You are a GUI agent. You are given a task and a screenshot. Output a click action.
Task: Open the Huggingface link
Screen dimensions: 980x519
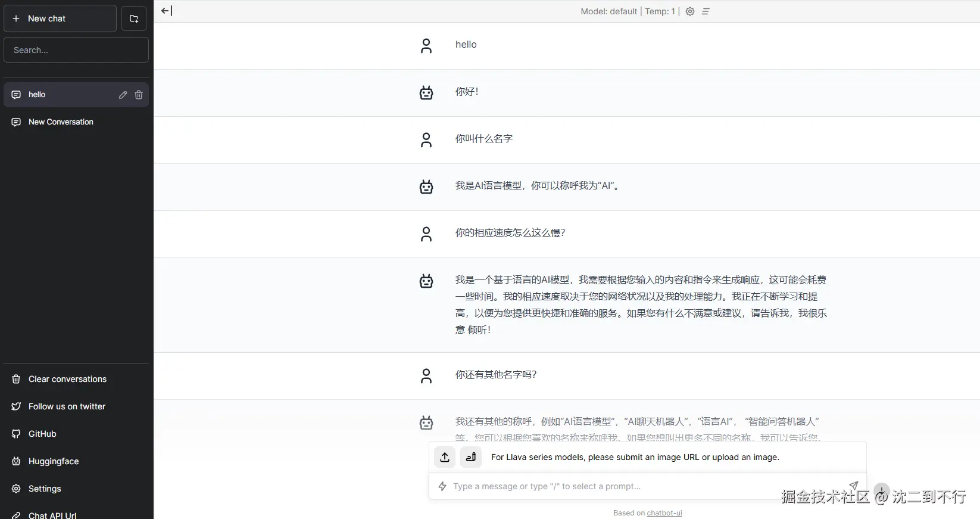click(76, 461)
